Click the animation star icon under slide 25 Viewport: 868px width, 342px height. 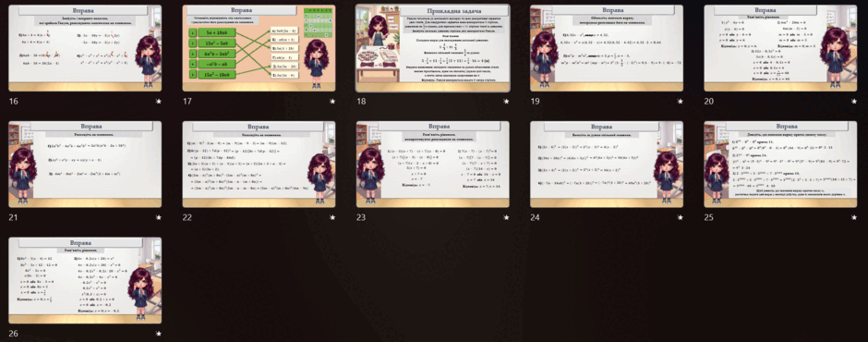(853, 218)
